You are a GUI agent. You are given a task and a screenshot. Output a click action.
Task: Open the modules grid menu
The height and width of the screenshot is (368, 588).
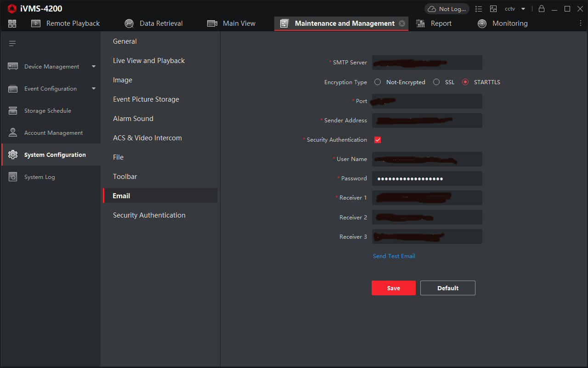click(x=12, y=23)
